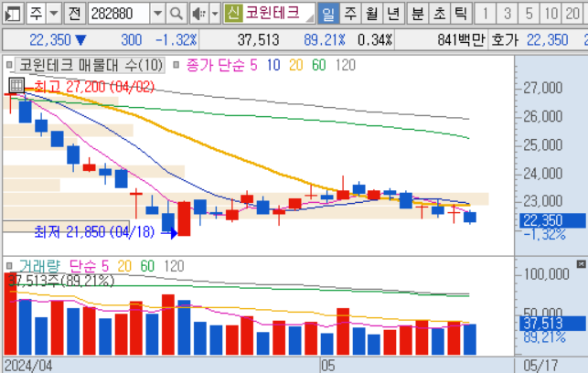Click the 거래량 volume label
Screen dimensions: 588x373
(x=39, y=266)
